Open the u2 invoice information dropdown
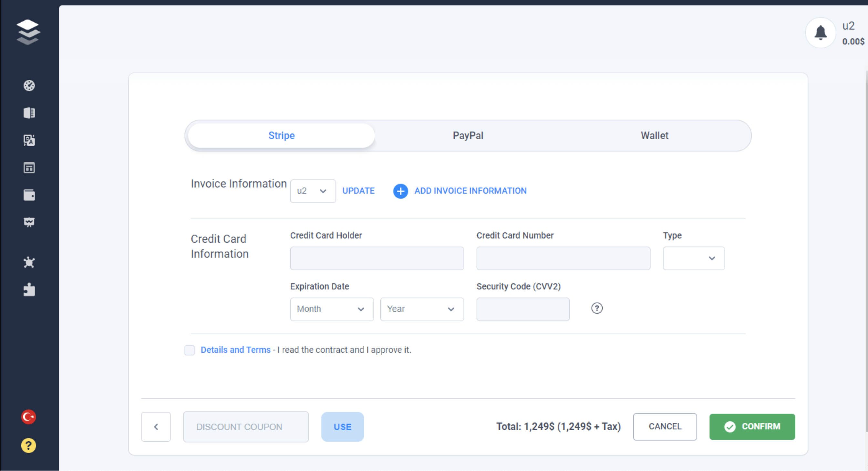 [x=312, y=191]
